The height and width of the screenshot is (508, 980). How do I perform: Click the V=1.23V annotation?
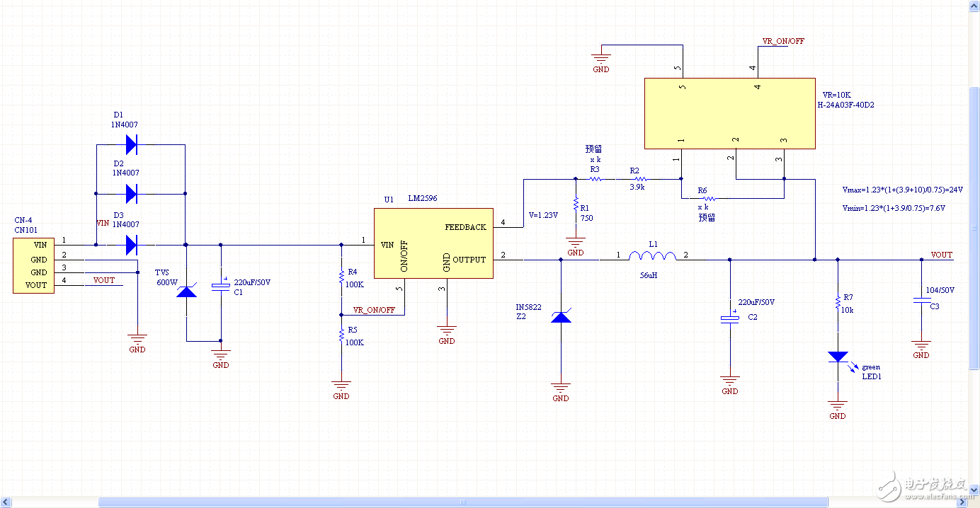pyautogui.click(x=543, y=215)
